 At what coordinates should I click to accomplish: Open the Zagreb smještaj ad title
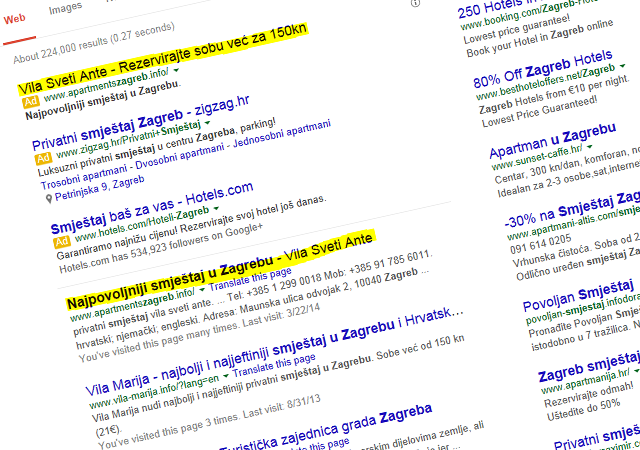point(589,367)
